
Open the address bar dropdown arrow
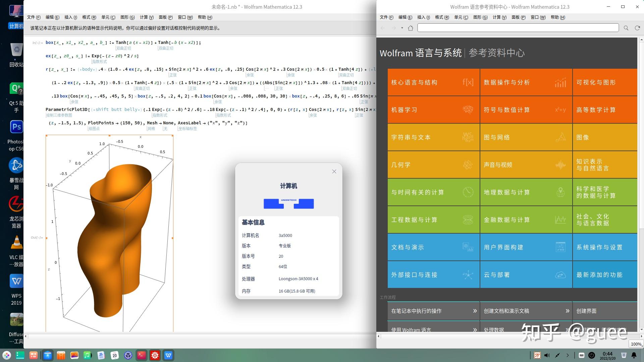tap(401, 28)
